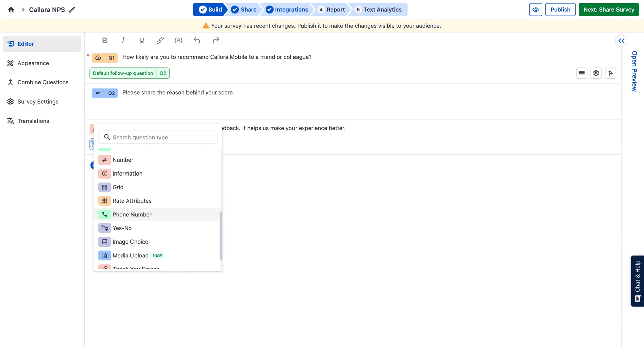Insert variable with the {A} icon

[178, 40]
